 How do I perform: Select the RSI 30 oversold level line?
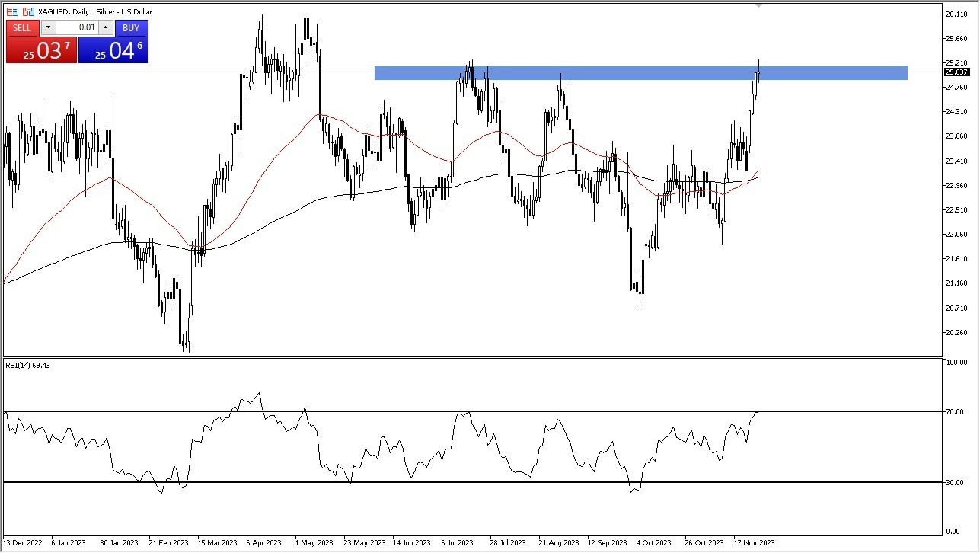point(471,482)
